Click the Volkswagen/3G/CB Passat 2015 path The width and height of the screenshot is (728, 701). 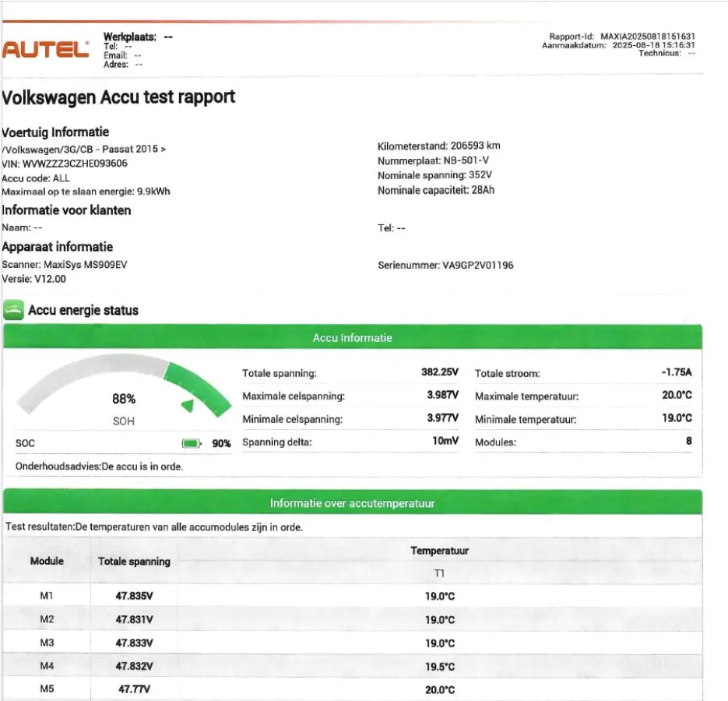[x=84, y=149]
